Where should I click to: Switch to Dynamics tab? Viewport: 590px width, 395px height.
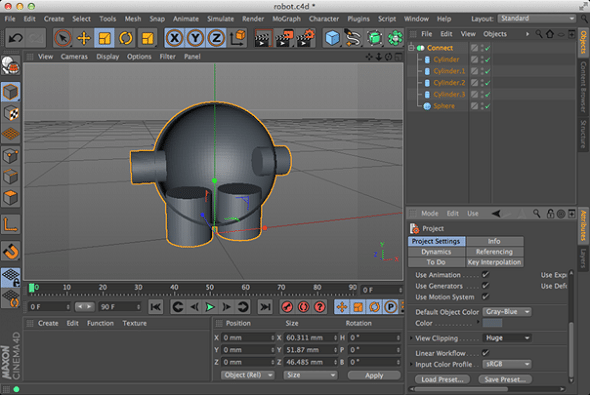click(x=436, y=252)
